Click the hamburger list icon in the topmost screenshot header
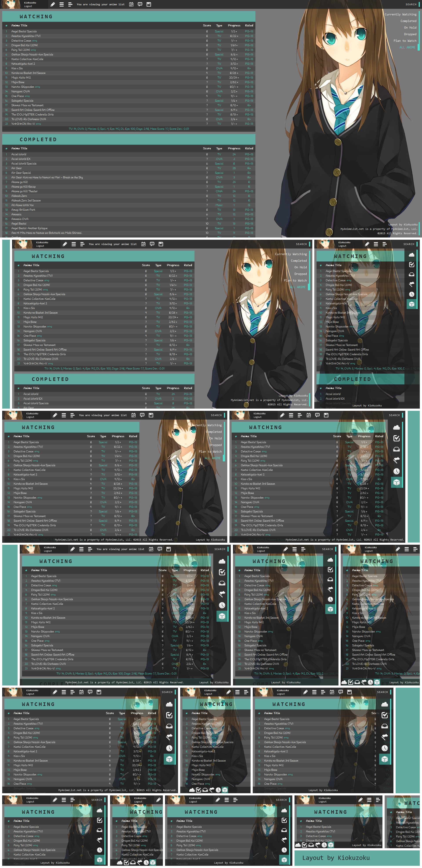This screenshot has width=422, height=868. pyautogui.click(x=62, y=4)
